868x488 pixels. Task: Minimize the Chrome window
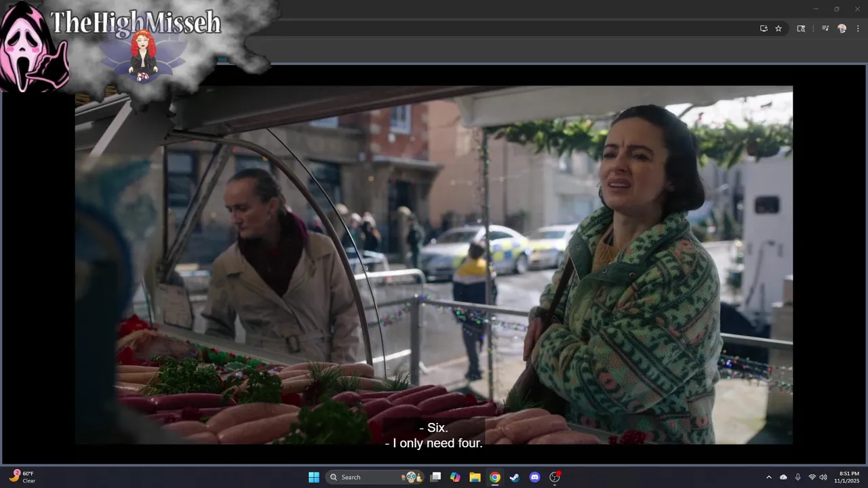(816, 9)
